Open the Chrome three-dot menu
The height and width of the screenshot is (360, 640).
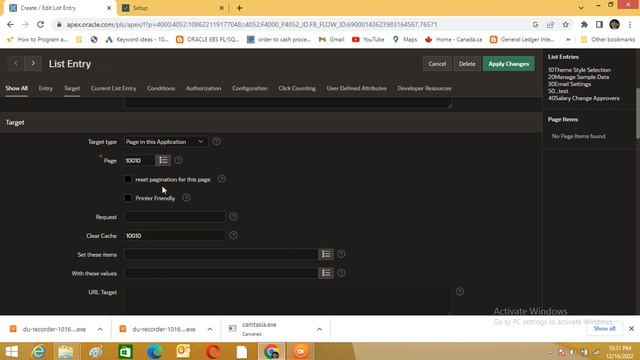pyautogui.click(x=630, y=24)
